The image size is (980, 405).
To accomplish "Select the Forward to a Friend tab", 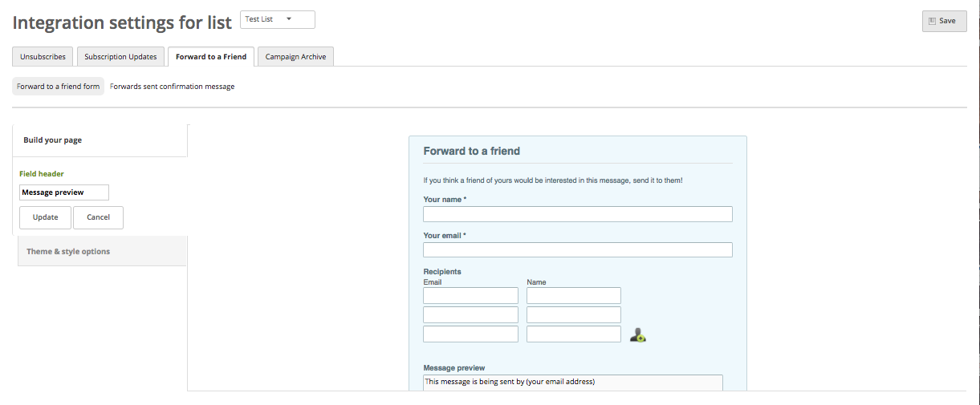I will (211, 57).
